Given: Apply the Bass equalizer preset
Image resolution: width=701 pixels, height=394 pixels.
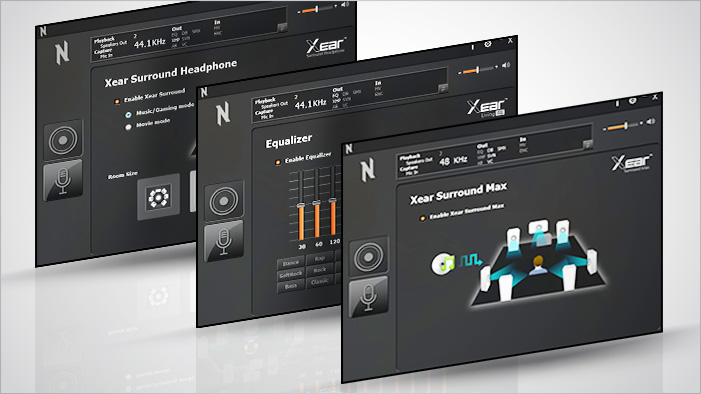Looking at the screenshot, I should tap(291, 286).
